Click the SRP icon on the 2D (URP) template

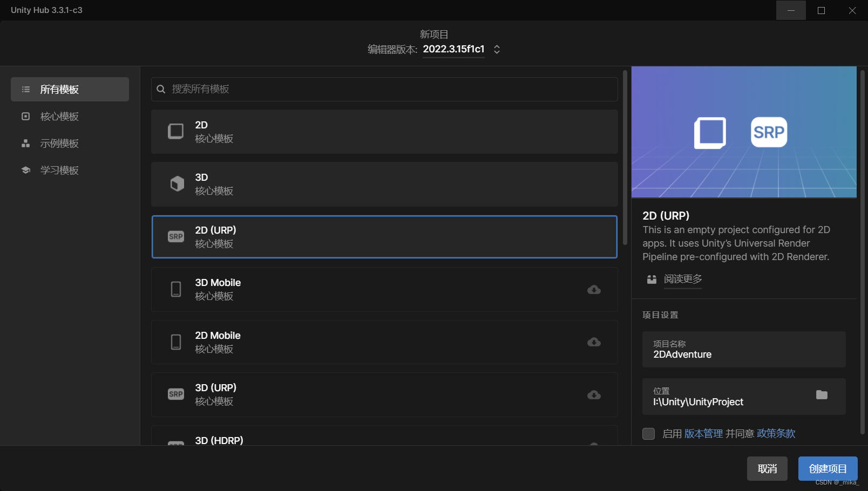[175, 236]
